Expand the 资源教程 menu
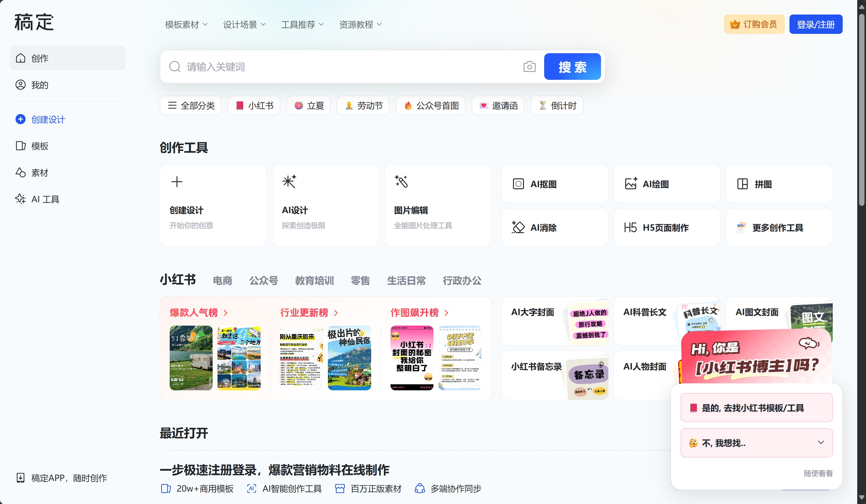The image size is (866, 504). [361, 24]
